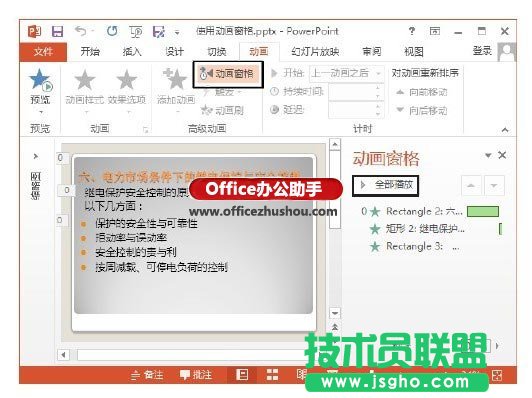Open the 动画窗格 pane options dropdown
This screenshot has height=398, width=532.
pyautogui.click(x=488, y=155)
